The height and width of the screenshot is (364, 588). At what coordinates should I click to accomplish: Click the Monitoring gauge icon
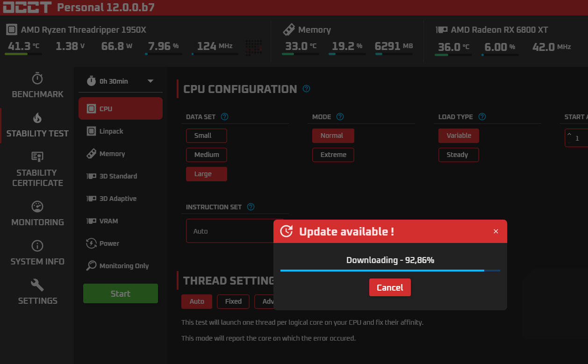37,206
